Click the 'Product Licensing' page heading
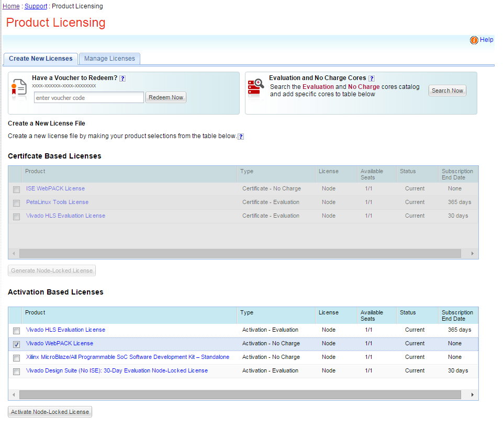The height and width of the screenshot is (429, 504). point(56,22)
